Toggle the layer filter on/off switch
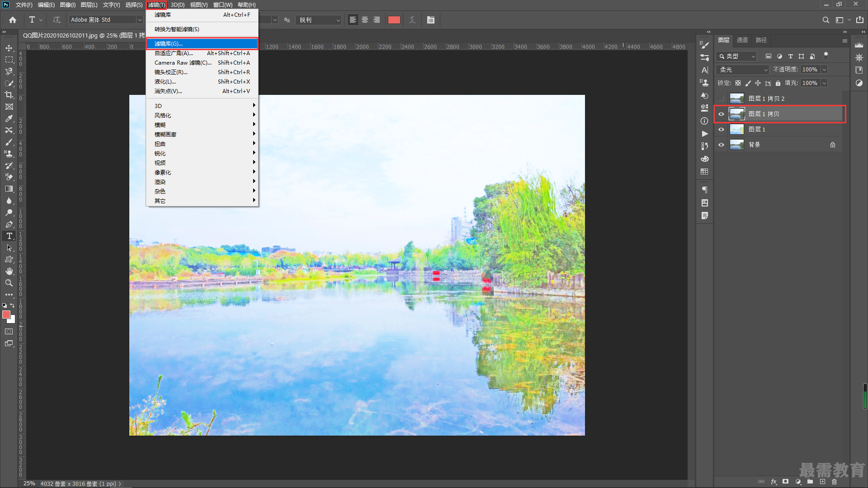 826,55
